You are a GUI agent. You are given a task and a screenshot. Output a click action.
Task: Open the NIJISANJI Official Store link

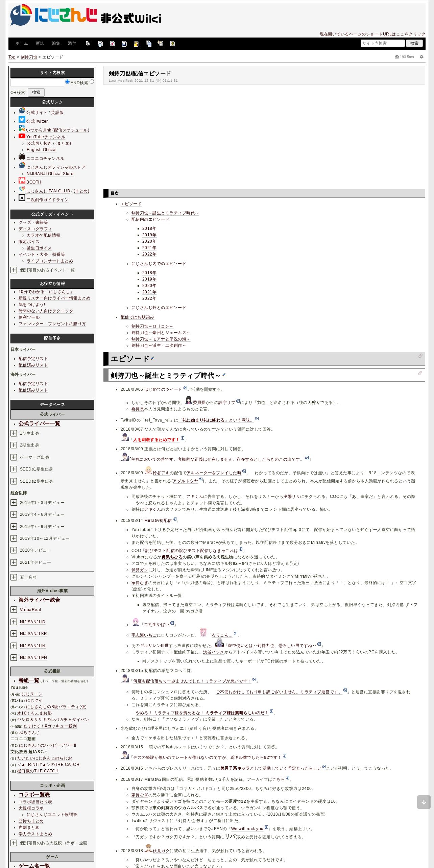[x=50, y=174]
